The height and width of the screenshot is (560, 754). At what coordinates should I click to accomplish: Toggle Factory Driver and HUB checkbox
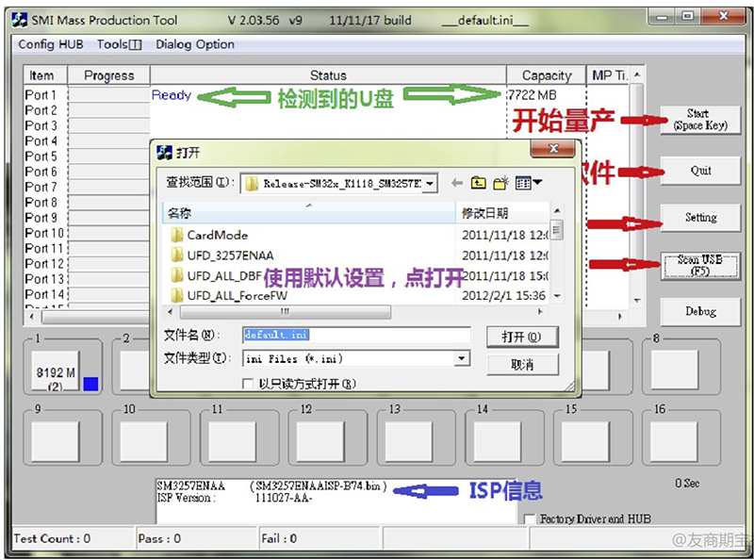530,519
